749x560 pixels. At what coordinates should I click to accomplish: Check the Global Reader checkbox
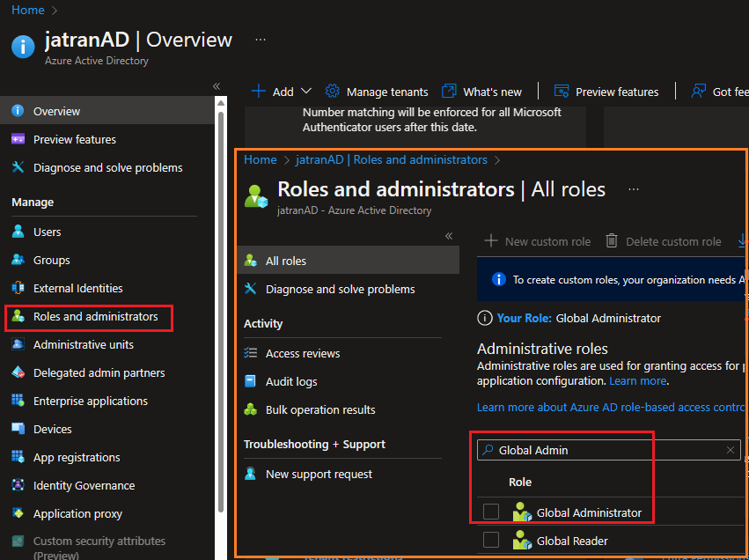(x=491, y=540)
